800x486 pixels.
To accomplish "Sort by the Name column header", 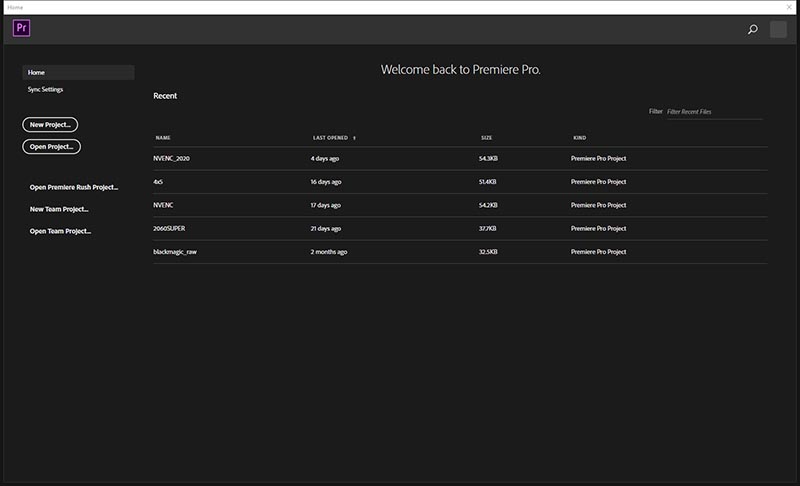I will point(163,138).
